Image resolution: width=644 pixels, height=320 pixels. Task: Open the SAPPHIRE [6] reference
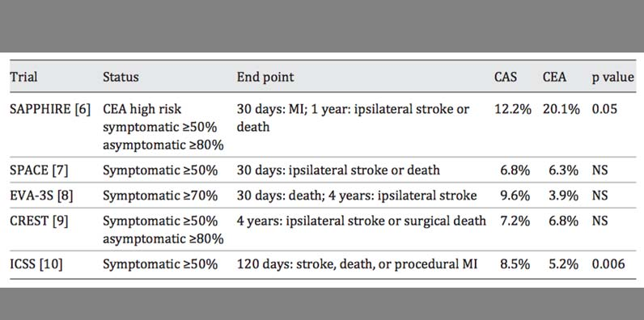pyautogui.click(x=50, y=110)
